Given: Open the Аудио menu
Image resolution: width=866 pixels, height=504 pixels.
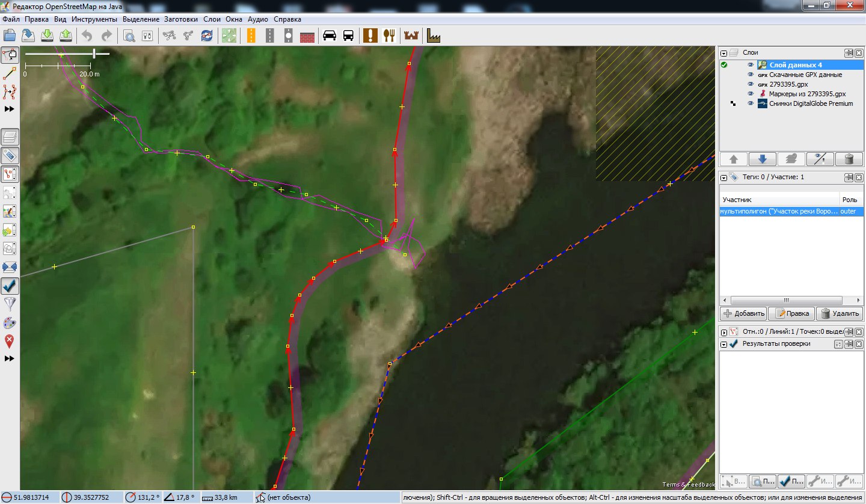Looking at the screenshot, I should tap(258, 19).
